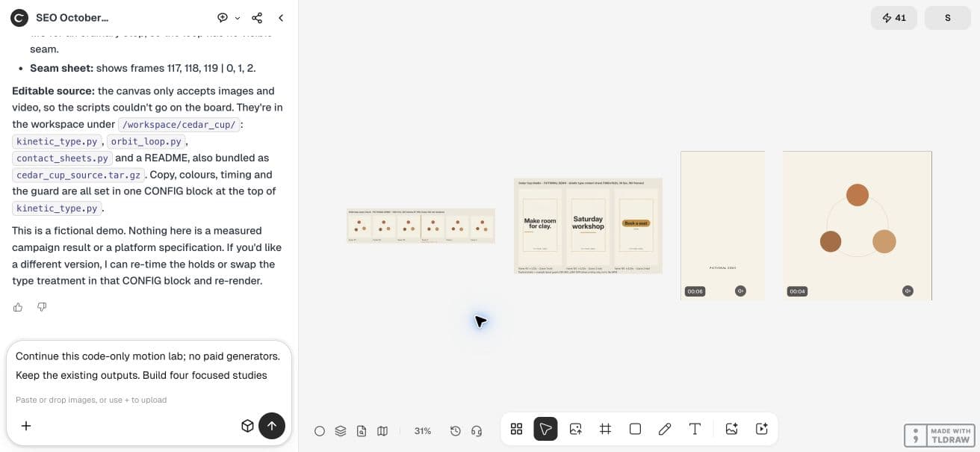Screen dimensions: 980x452
Task: Expand the new chat dropdown arrow
Action: 238,18
